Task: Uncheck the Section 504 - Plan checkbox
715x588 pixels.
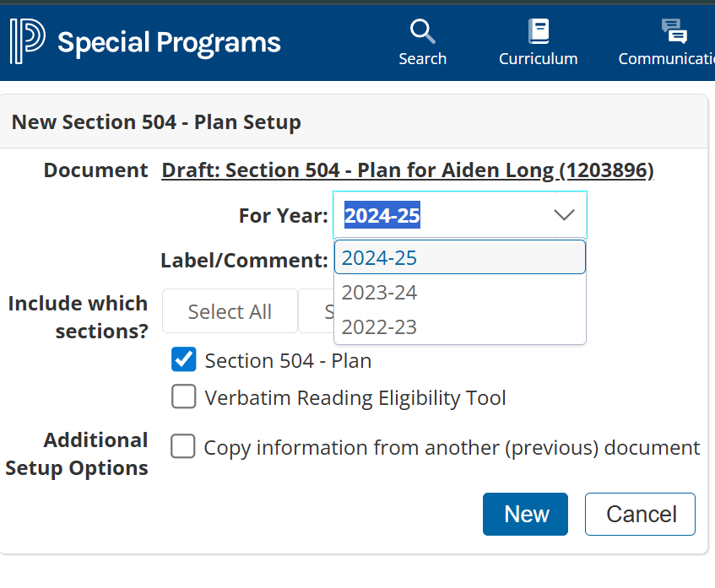Action: [184, 360]
